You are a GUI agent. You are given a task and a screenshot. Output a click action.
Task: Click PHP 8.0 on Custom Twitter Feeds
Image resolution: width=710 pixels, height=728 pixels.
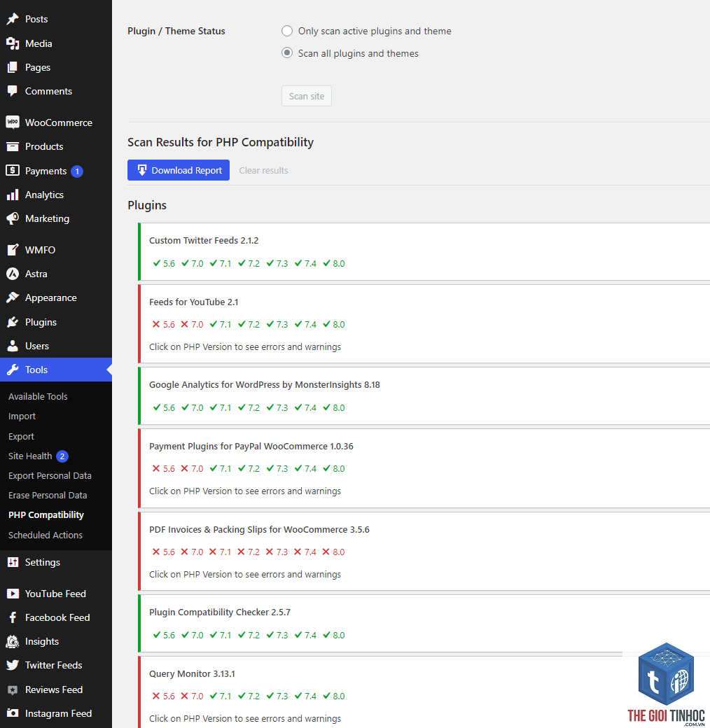coord(333,264)
